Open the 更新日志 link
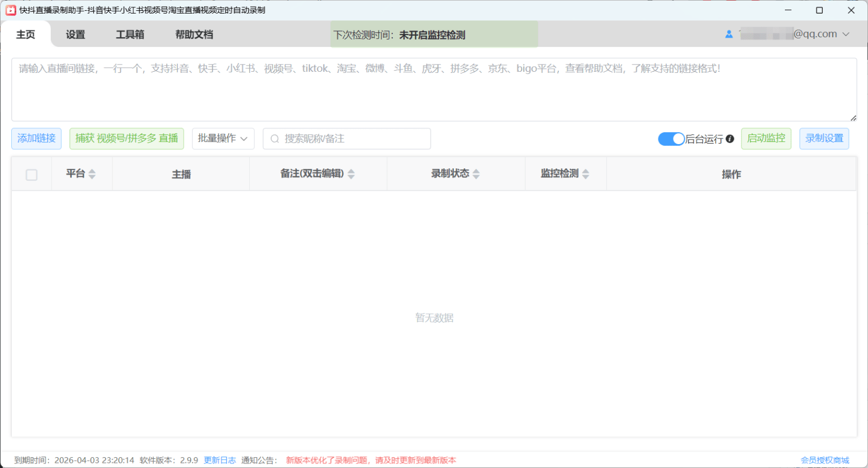 click(220, 460)
